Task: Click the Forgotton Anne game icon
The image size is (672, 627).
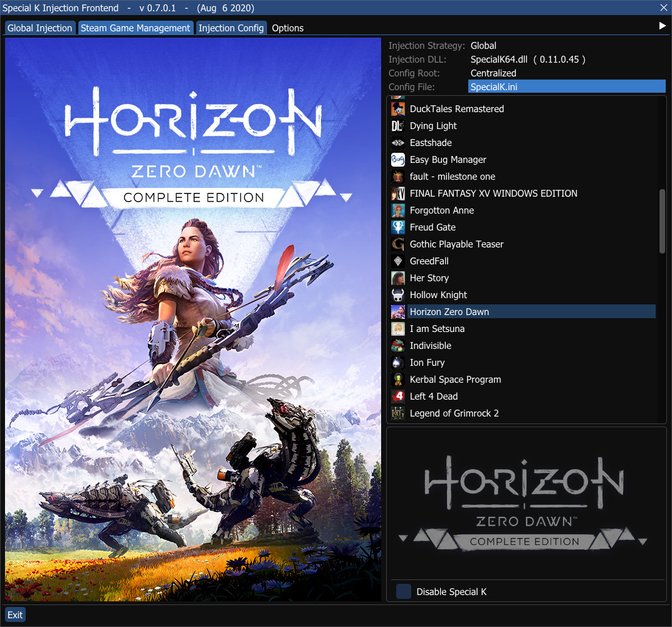Action: [x=397, y=210]
